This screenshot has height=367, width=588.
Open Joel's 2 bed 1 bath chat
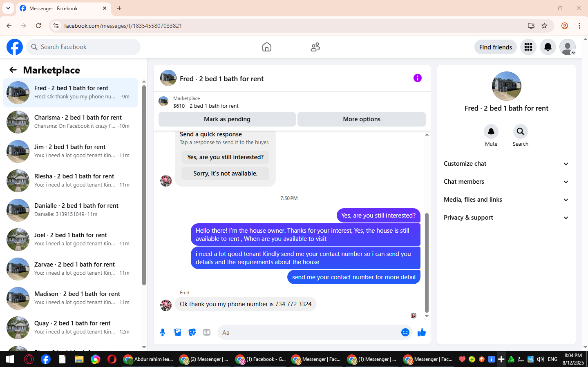[70, 240]
